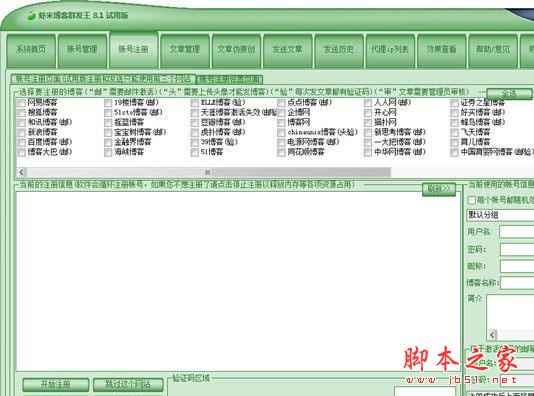Check the 新思考博客(邮) checkbox
This screenshot has width=534, height=396.
click(x=368, y=132)
